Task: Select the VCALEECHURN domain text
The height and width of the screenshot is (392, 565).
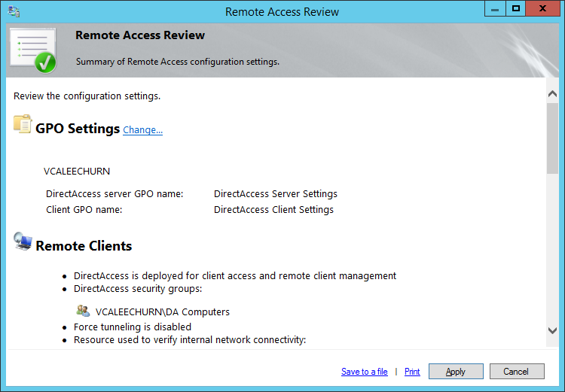Action: 77,172
